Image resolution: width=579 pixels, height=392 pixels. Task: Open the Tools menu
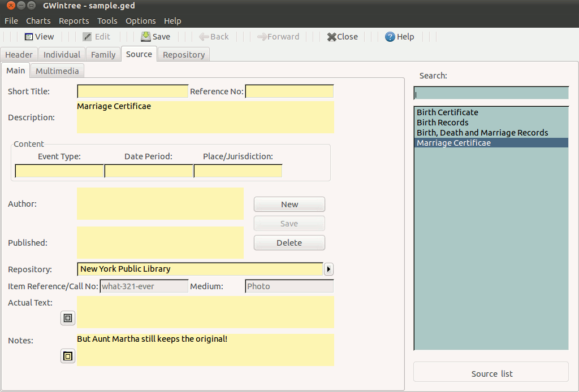coord(107,21)
